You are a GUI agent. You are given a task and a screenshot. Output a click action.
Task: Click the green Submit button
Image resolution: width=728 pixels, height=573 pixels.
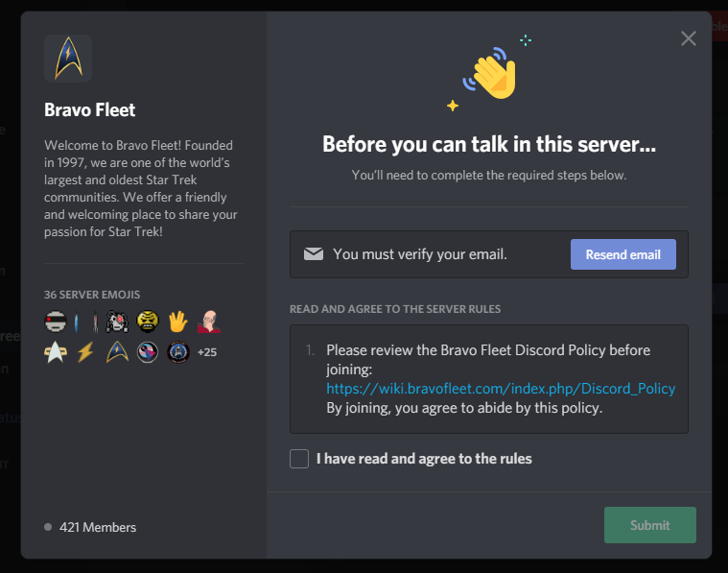point(650,525)
